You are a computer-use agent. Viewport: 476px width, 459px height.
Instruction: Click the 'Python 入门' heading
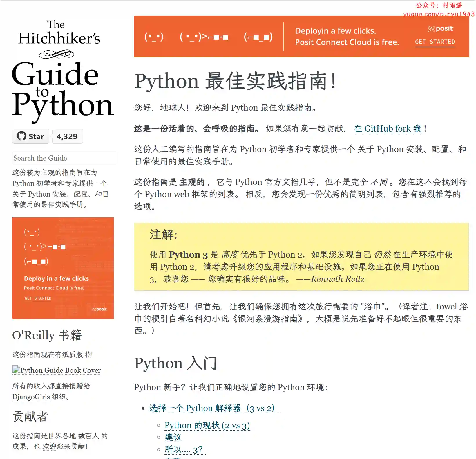pos(175,363)
